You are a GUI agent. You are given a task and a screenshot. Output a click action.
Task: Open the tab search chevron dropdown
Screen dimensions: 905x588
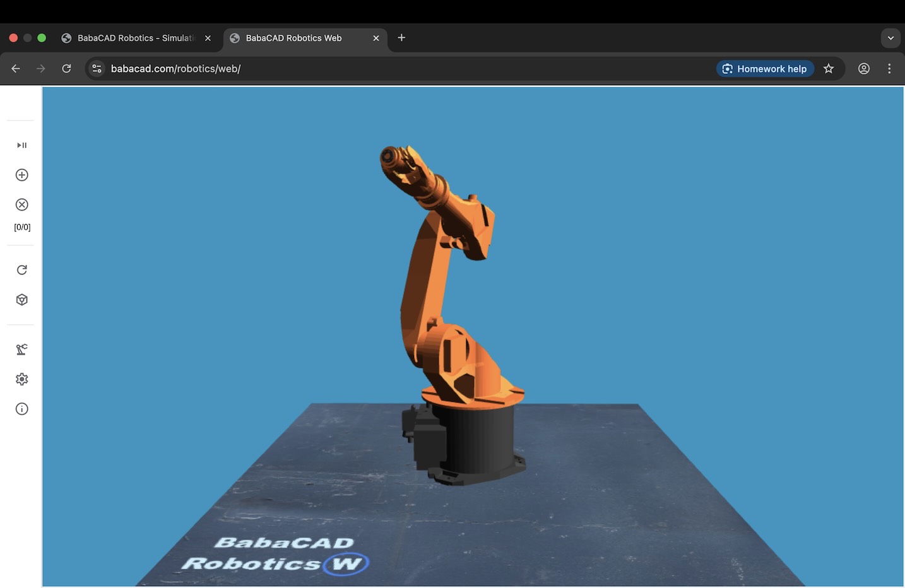pyautogui.click(x=890, y=38)
